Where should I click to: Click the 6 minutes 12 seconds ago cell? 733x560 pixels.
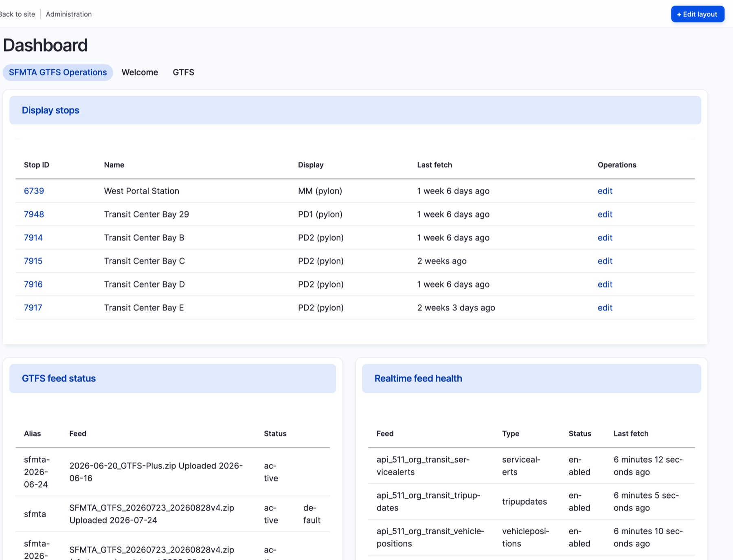pyautogui.click(x=648, y=466)
